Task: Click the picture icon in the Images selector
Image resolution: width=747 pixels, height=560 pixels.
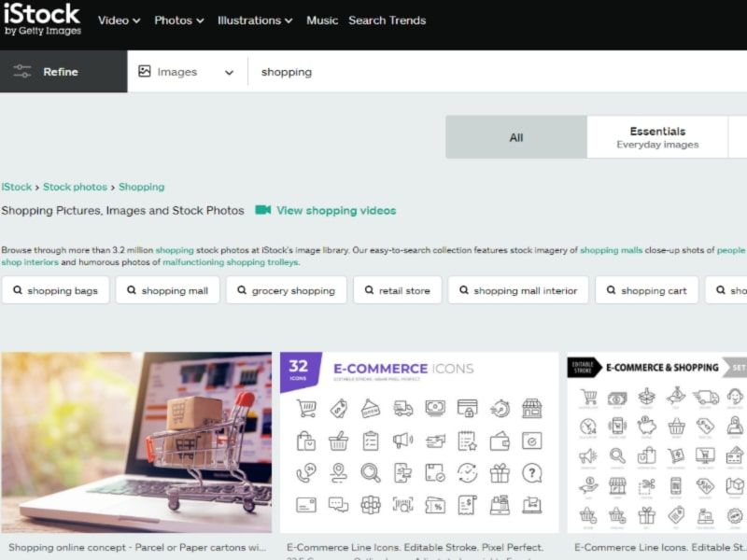Action: click(x=145, y=71)
